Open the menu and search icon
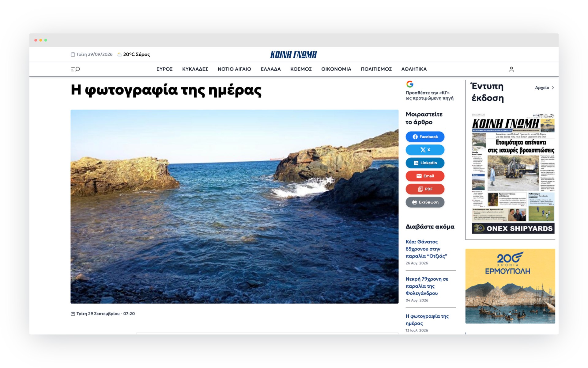 (75, 69)
